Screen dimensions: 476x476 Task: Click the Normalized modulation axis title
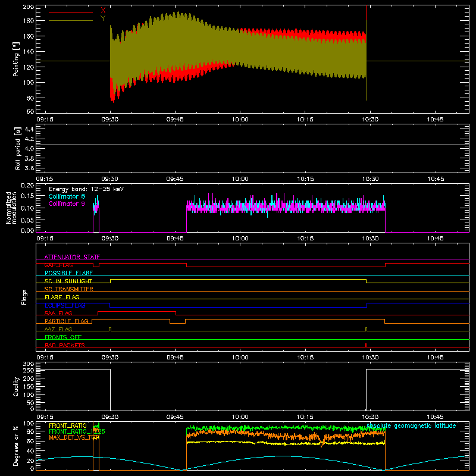(11, 208)
